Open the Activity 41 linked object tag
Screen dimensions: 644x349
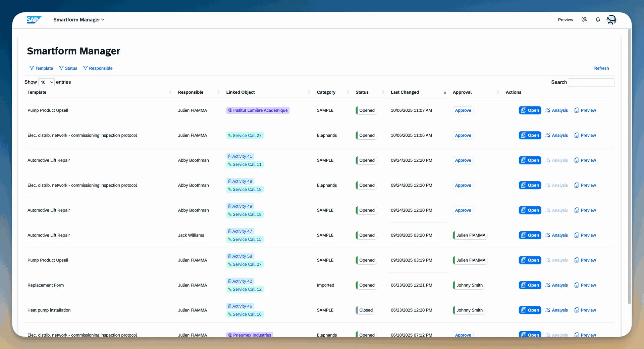pos(240,156)
